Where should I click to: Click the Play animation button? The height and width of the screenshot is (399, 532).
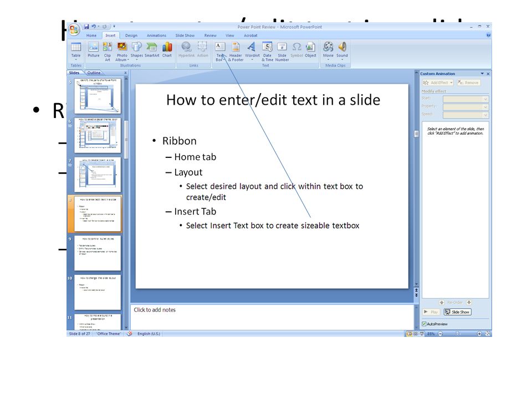(431, 312)
